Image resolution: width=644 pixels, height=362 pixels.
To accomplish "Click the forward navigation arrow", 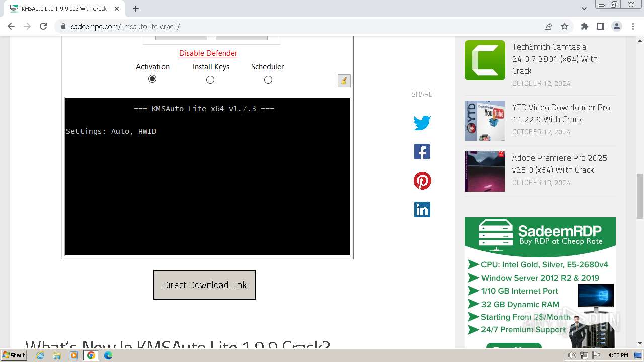I will click(27, 26).
